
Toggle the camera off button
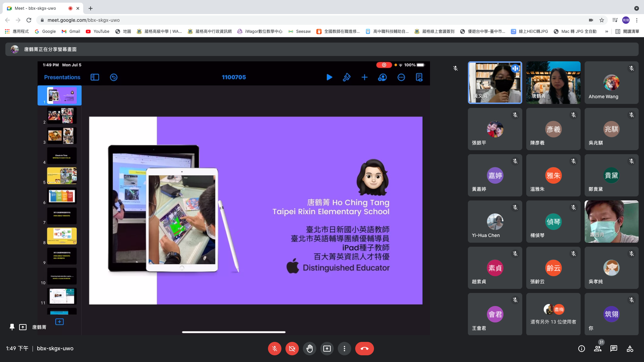[292, 349]
